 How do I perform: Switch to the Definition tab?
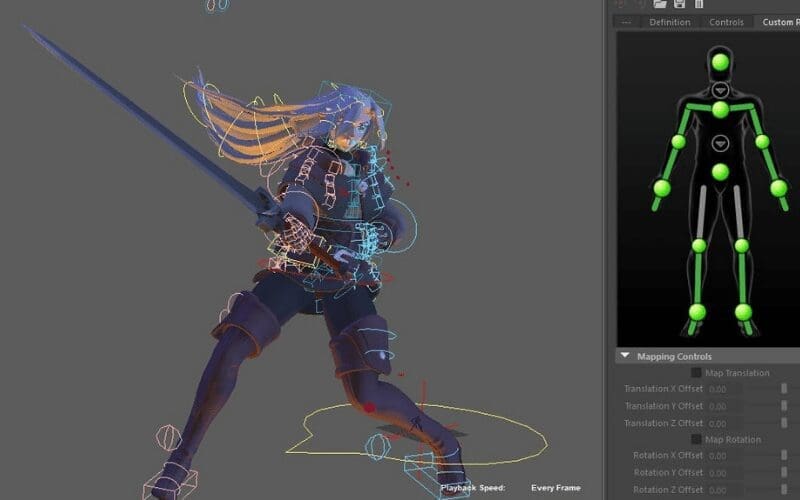tap(669, 22)
